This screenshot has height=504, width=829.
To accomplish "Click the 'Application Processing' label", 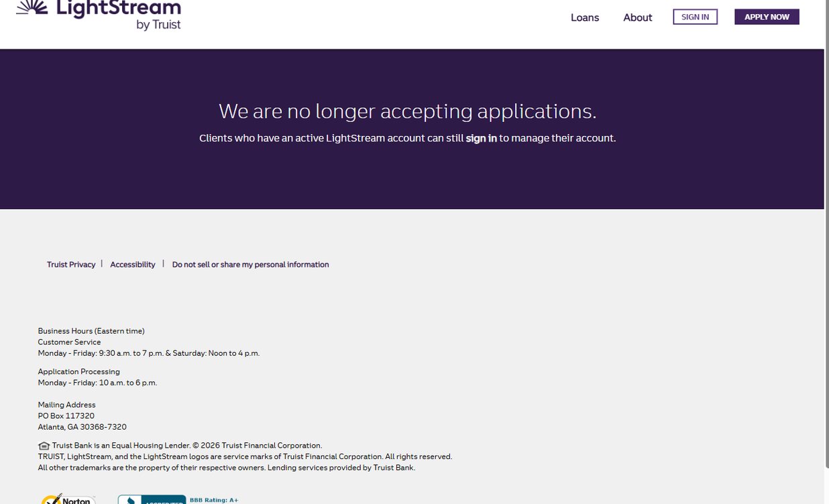I will coord(79,372).
